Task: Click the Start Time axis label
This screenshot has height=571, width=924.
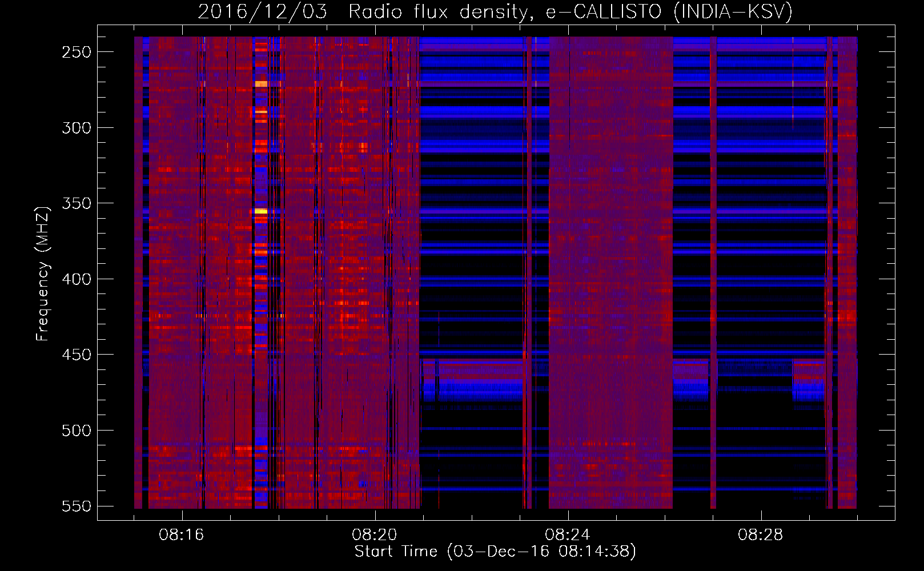Action: tap(495, 552)
